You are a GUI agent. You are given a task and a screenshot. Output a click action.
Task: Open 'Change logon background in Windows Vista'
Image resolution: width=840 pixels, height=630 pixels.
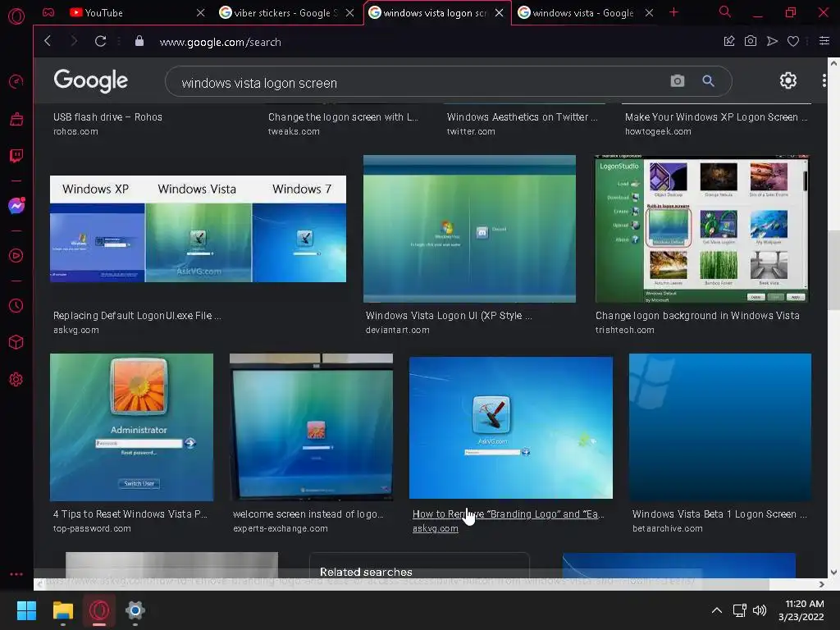[x=697, y=316]
